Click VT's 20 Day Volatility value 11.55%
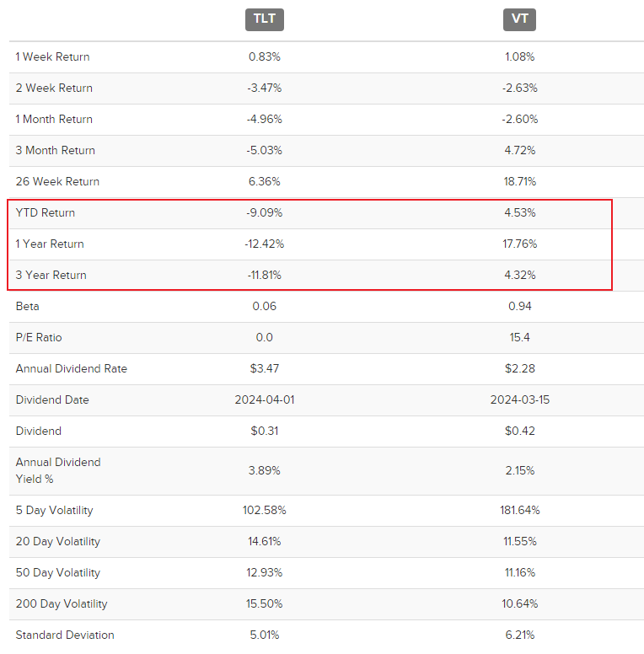This screenshot has width=644, height=654. click(x=520, y=541)
